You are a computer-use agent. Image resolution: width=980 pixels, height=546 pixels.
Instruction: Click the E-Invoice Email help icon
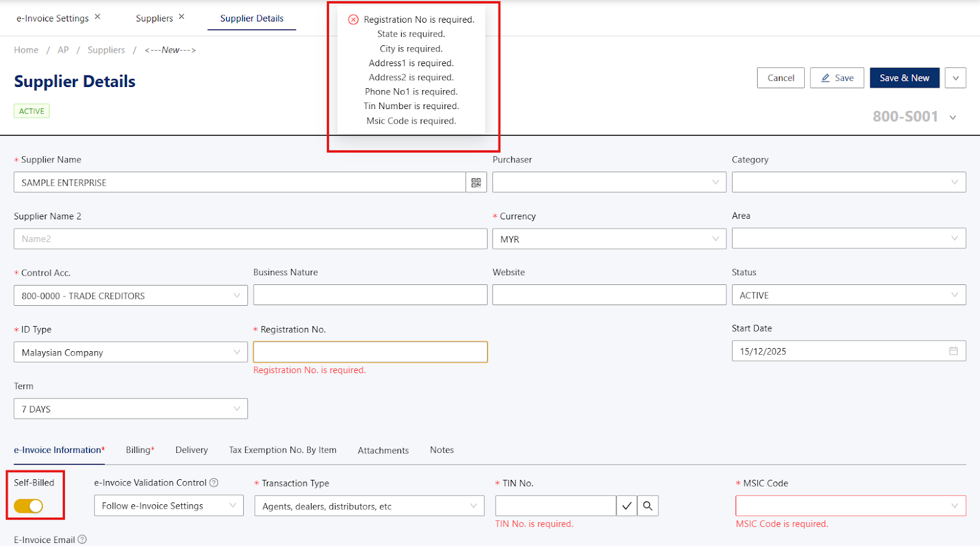[82, 539]
